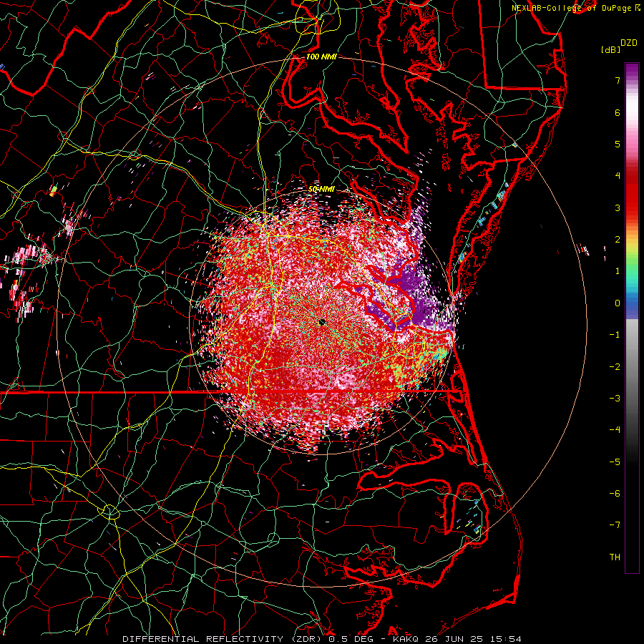This screenshot has width=644, height=644.
Task: Click the [dB] units label
Action: click(610, 49)
